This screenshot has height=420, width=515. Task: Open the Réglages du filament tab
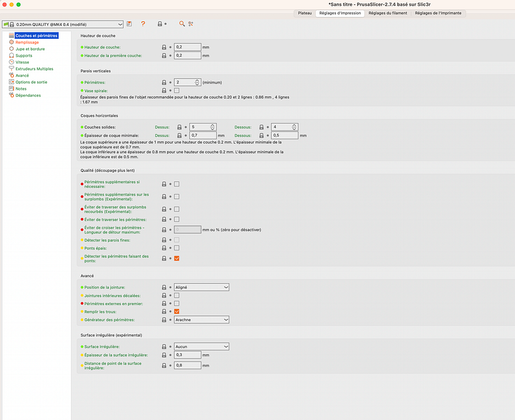386,13
